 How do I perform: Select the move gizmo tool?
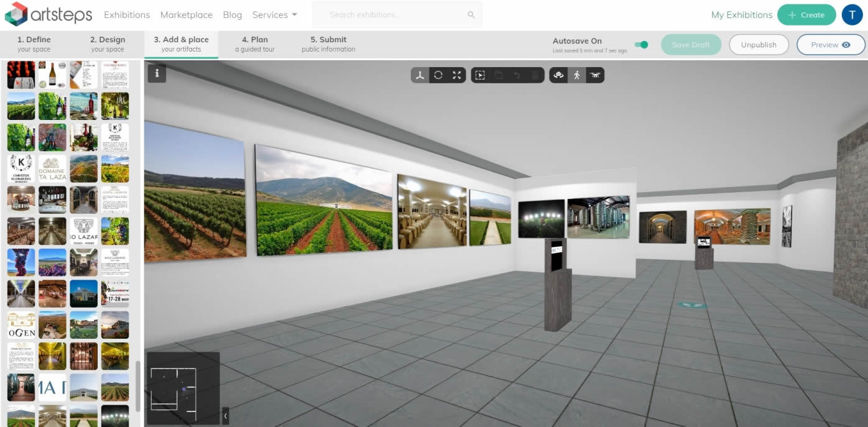point(420,75)
